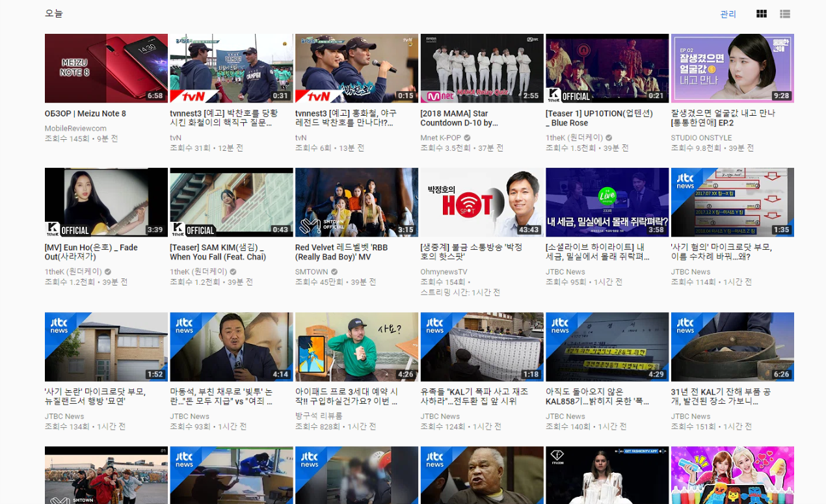This screenshot has height=504, width=826.
Task: Open the 관리 subscription management link
Action: tap(728, 14)
